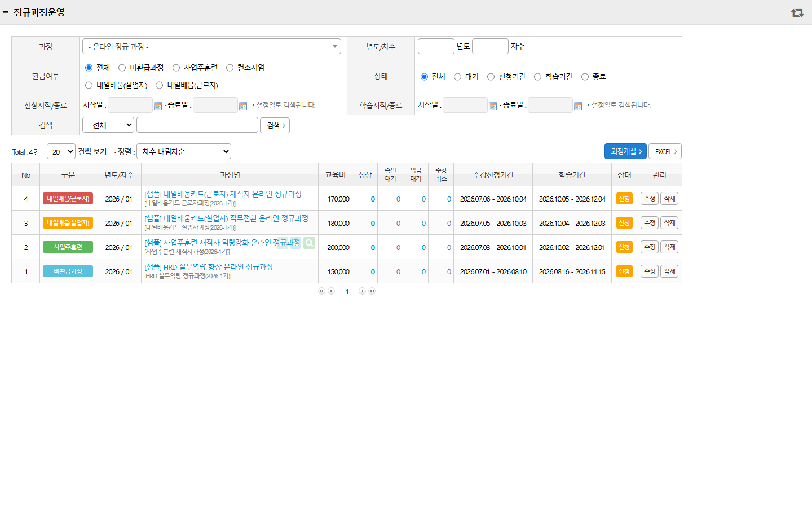The image size is (812, 508).
Task: Select 비환급과정 radio option
Action: (122, 68)
